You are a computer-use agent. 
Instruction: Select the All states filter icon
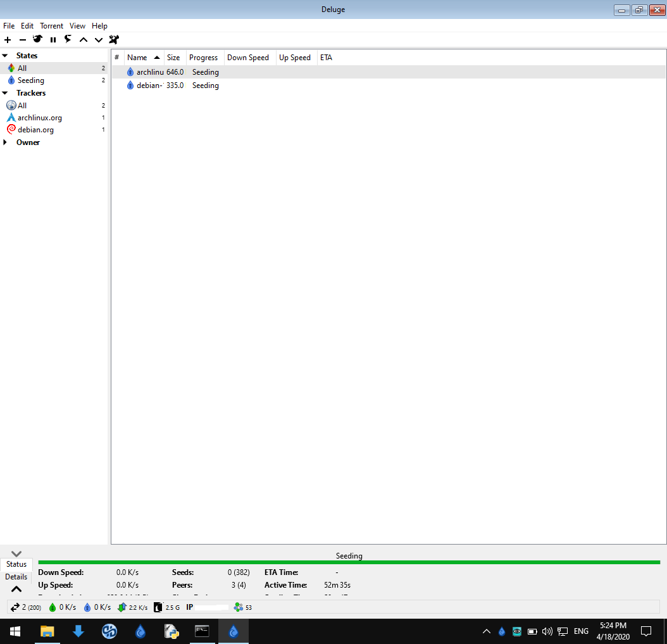tap(11, 68)
